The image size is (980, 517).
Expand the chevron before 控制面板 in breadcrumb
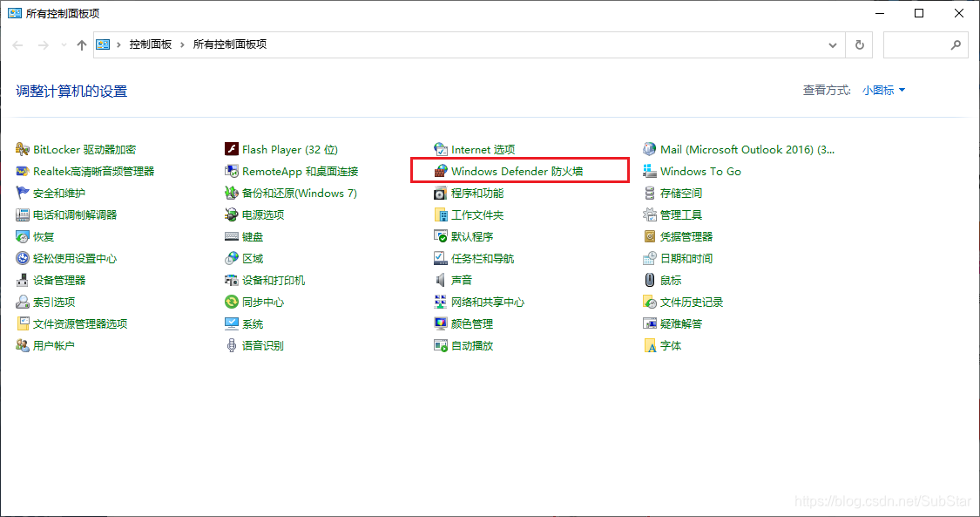(118, 44)
